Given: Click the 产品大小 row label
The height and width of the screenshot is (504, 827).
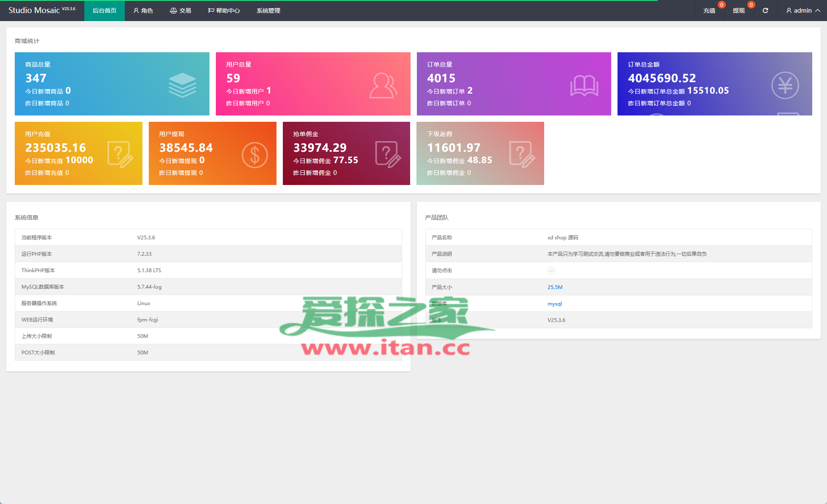Looking at the screenshot, I should coord(442,287).
